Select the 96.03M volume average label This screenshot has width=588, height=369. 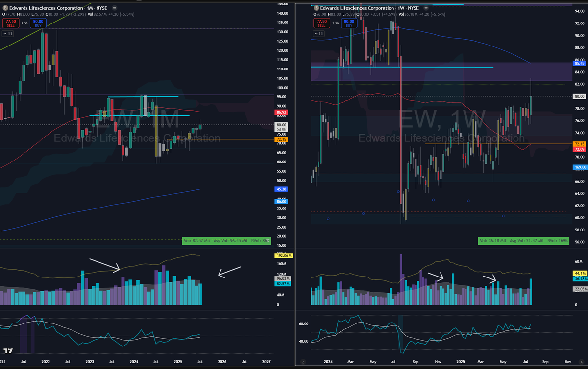[x=283, y=278]
